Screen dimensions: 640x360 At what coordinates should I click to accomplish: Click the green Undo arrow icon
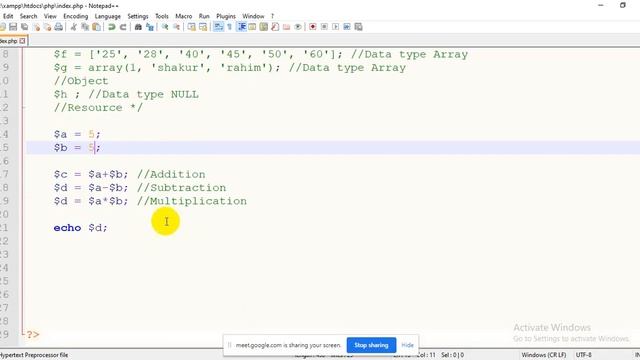[111, 27]
